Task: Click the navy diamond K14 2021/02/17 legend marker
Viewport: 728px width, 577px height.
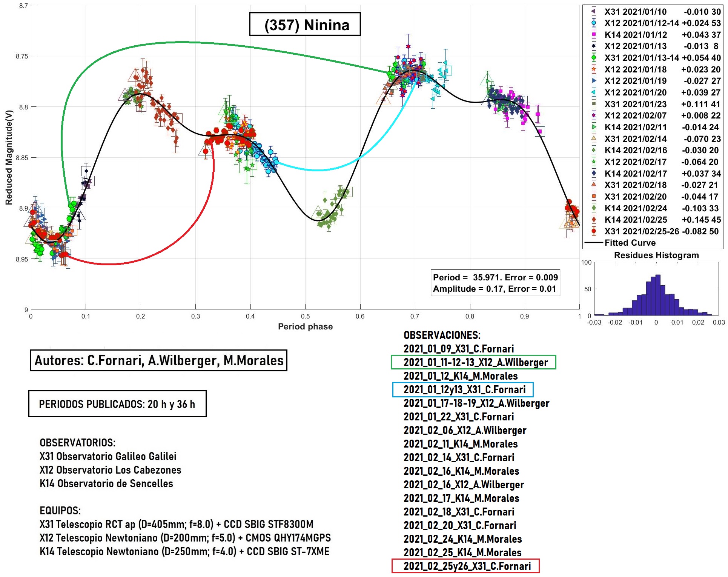Action: (x=593, y=174)
